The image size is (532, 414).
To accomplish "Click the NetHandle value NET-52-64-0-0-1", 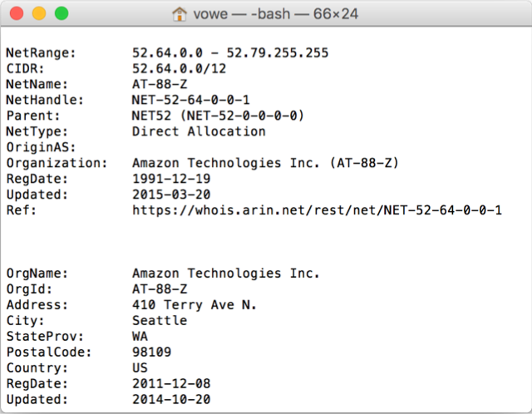I will (191, 100).
